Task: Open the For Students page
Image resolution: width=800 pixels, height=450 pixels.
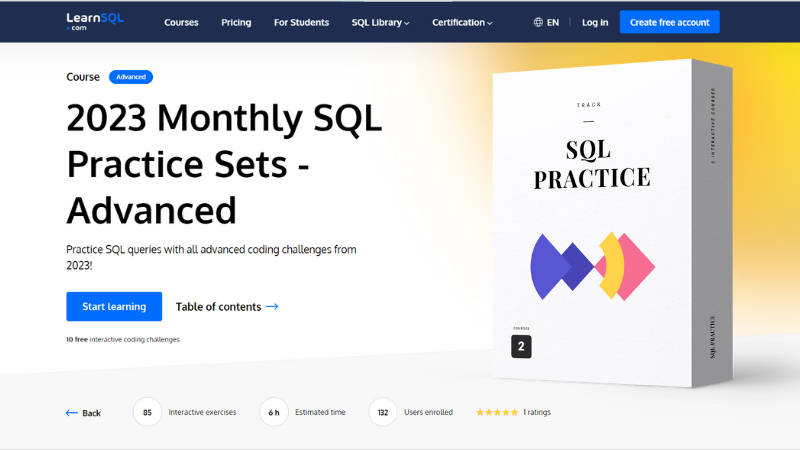Action: coord(302,22)
